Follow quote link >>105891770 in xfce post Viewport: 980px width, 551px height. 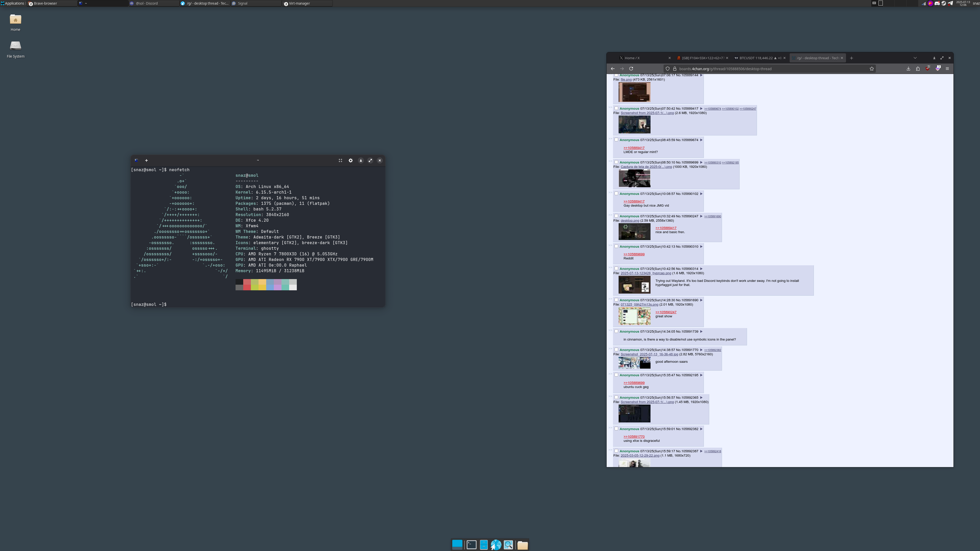click(x=634, y=436)
